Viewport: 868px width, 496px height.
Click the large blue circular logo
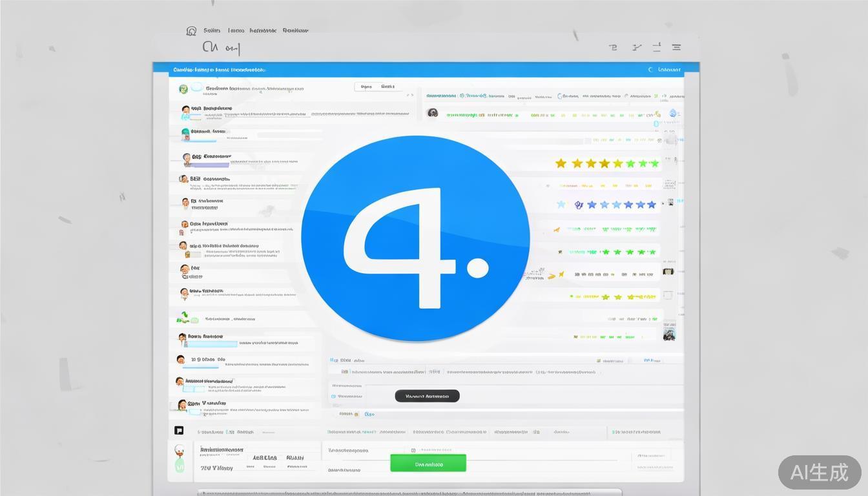tap(415, 238)
